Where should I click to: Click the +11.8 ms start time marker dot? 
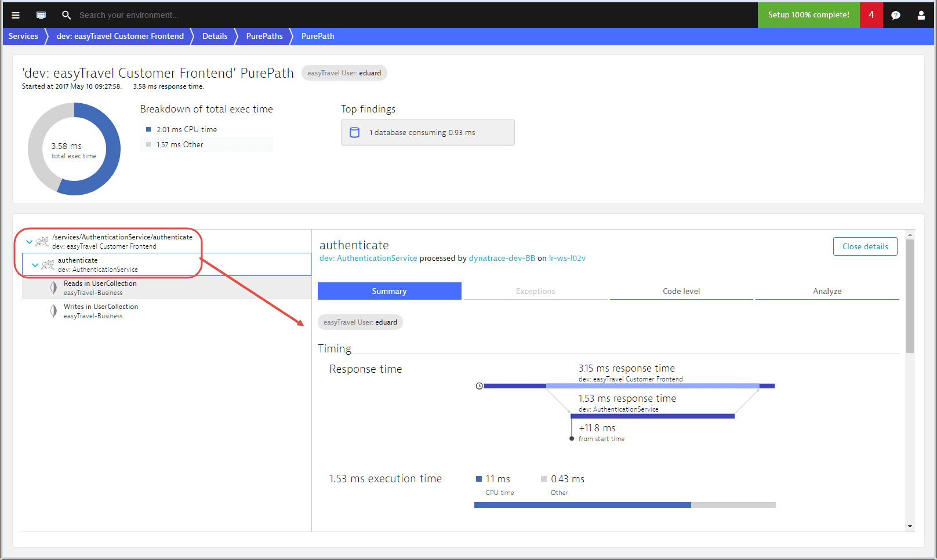(x=572, y=439)
